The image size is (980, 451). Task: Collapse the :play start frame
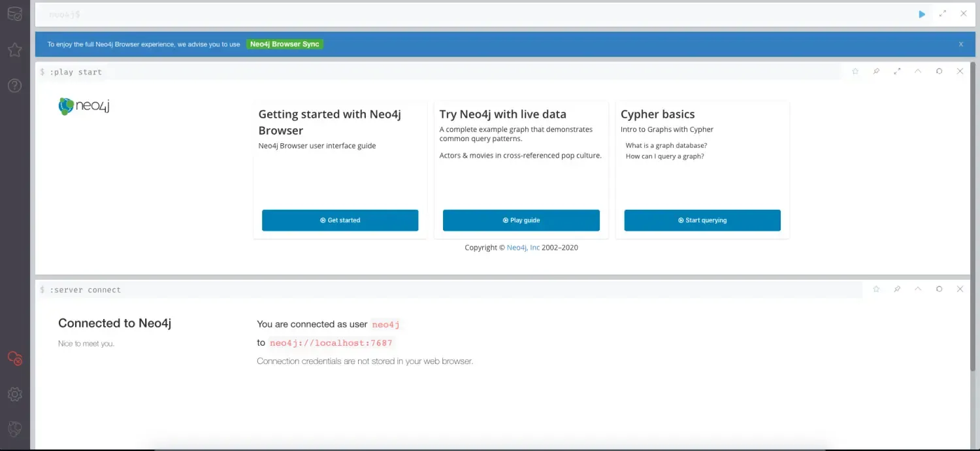[x=918, y=71]
